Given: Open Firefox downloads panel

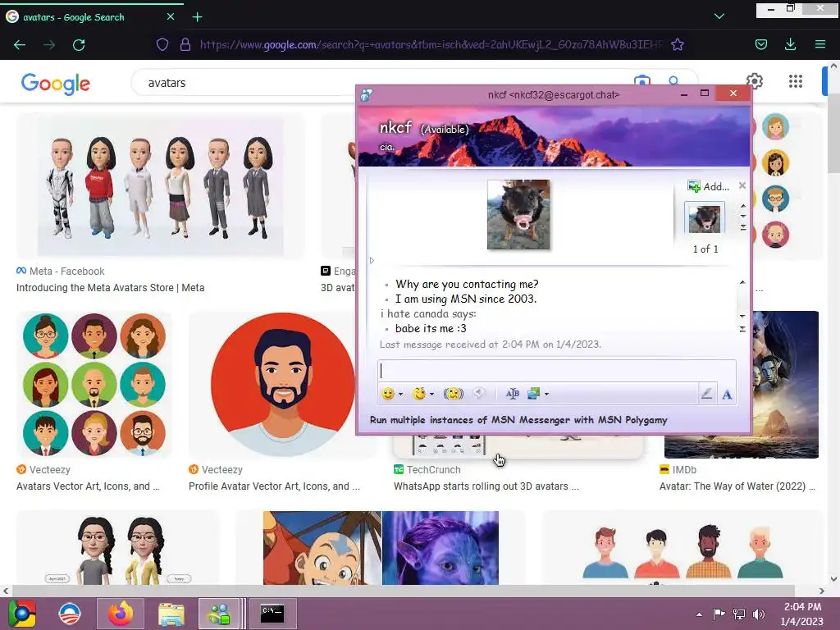Looking at the screenshot, I should click(790, 44).
